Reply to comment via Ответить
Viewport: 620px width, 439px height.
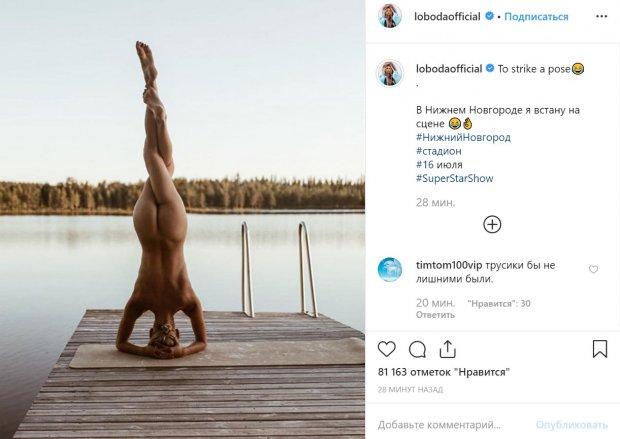[435, 314]
